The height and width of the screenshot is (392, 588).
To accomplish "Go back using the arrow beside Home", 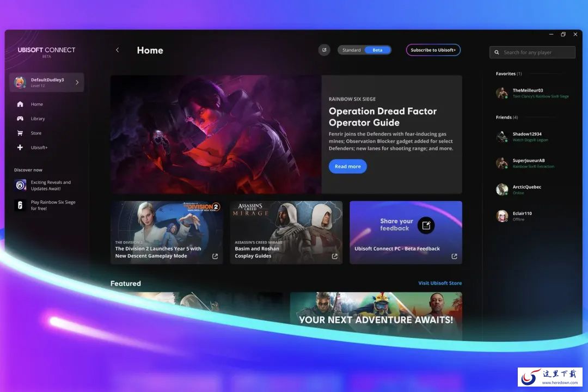I will pyautogui.click(x=118, y=50).
